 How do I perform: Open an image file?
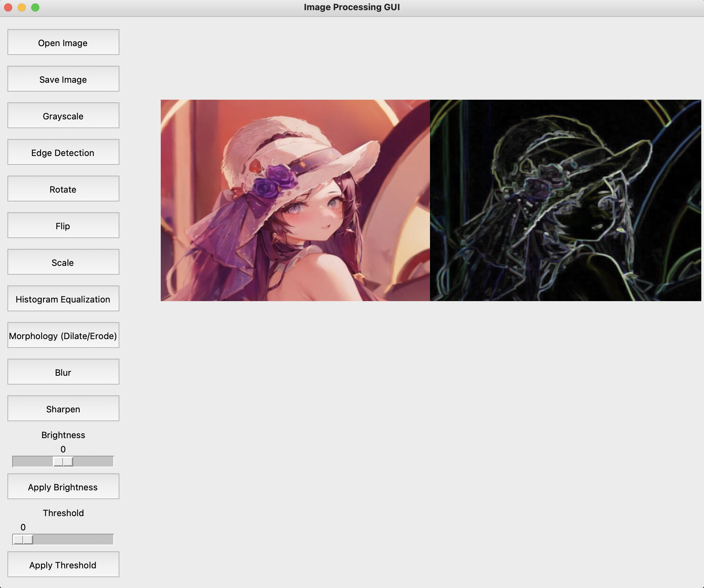click(x=63, y=42)
